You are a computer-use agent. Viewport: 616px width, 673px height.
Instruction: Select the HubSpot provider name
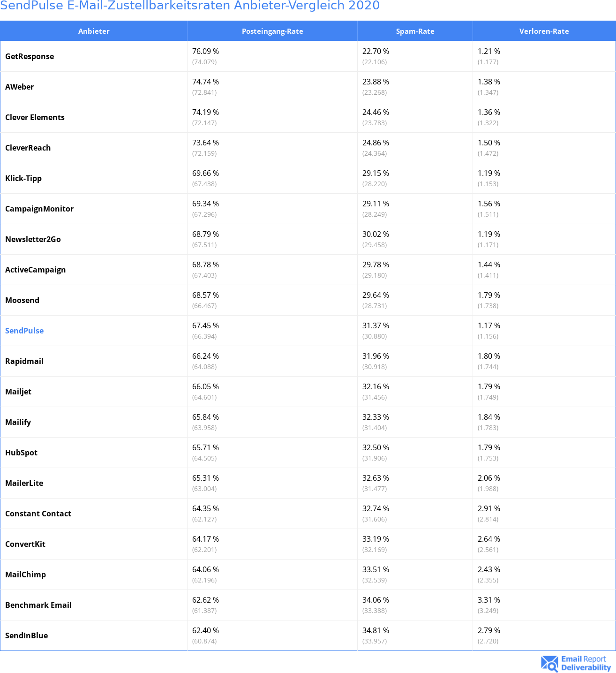21,453
